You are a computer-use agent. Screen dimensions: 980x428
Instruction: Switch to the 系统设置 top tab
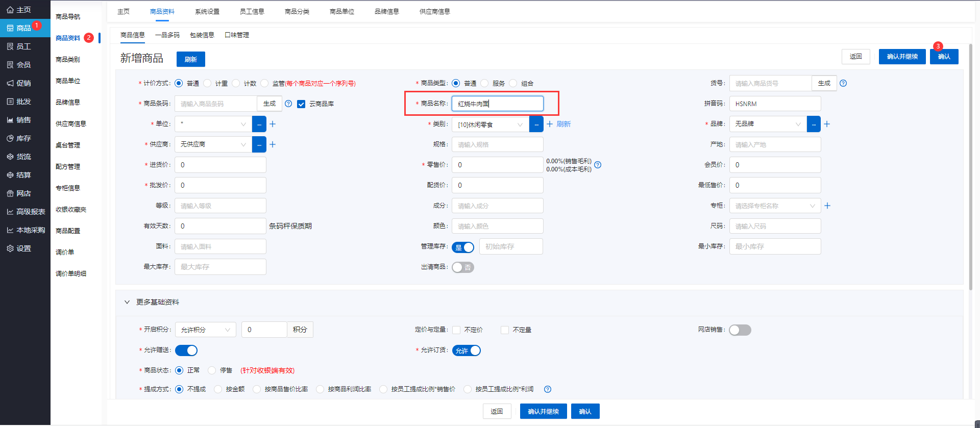click(x=207, y=11)
